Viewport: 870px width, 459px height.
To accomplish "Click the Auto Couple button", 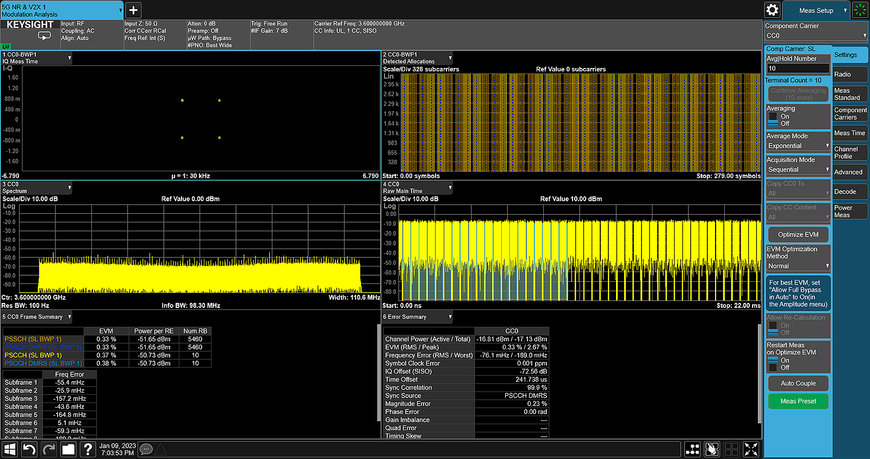I will 798,383.
